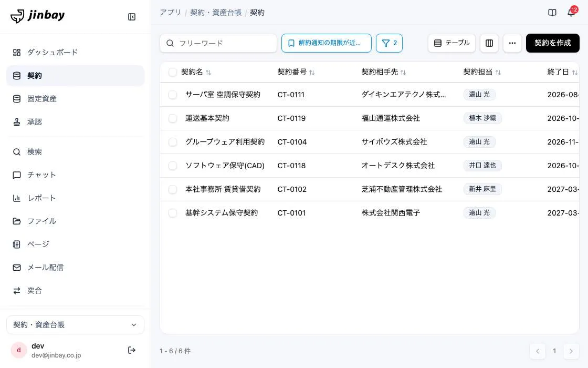
Task: Click サイボウズ株式会社 cell
Action: tap(394, 142)
